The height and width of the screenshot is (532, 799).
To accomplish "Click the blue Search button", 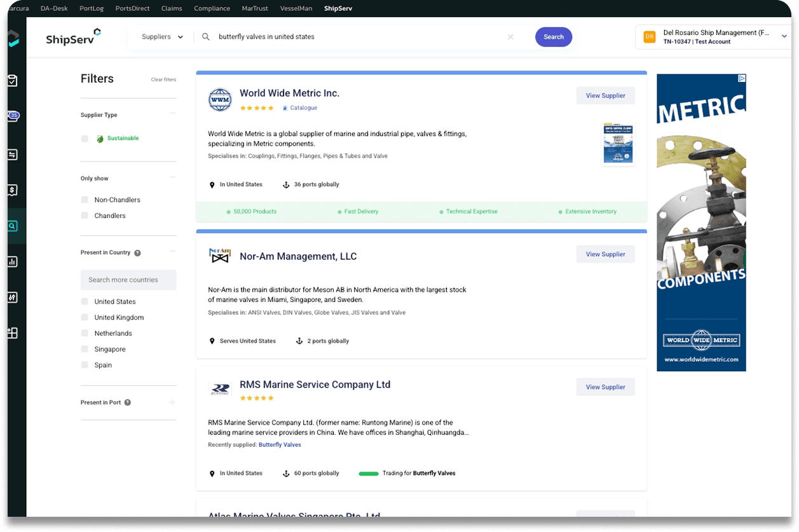I will [554, 37].
